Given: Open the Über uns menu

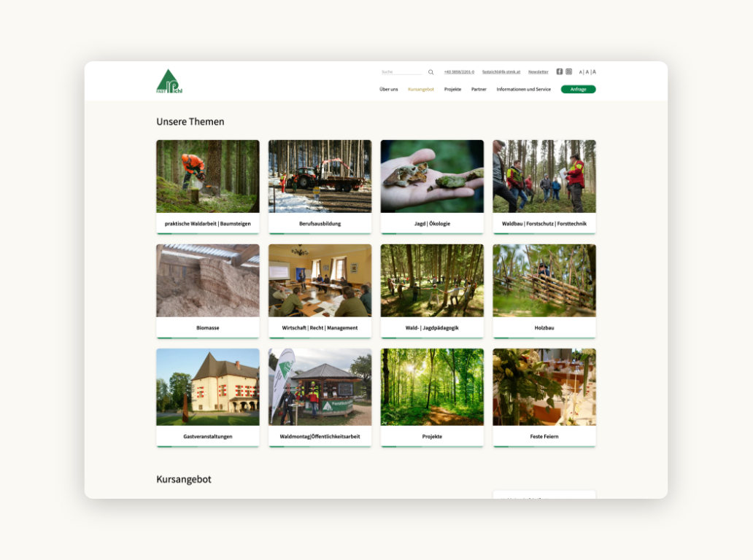Looking at the screenshot, I should [x=389, y=89].
